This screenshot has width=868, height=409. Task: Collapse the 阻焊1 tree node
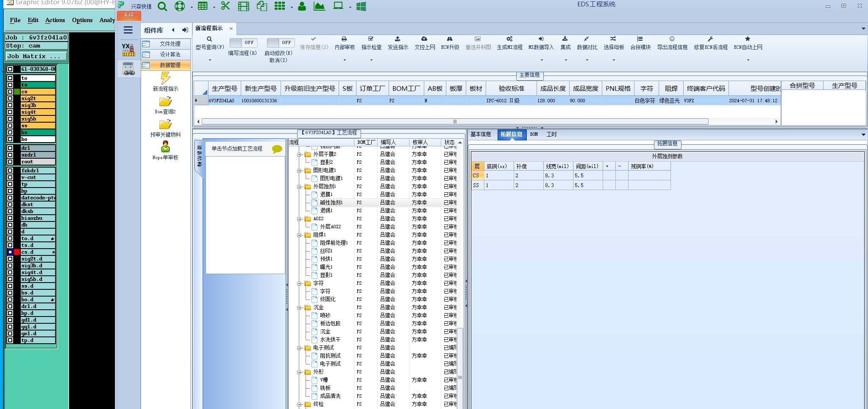[299, 235]
